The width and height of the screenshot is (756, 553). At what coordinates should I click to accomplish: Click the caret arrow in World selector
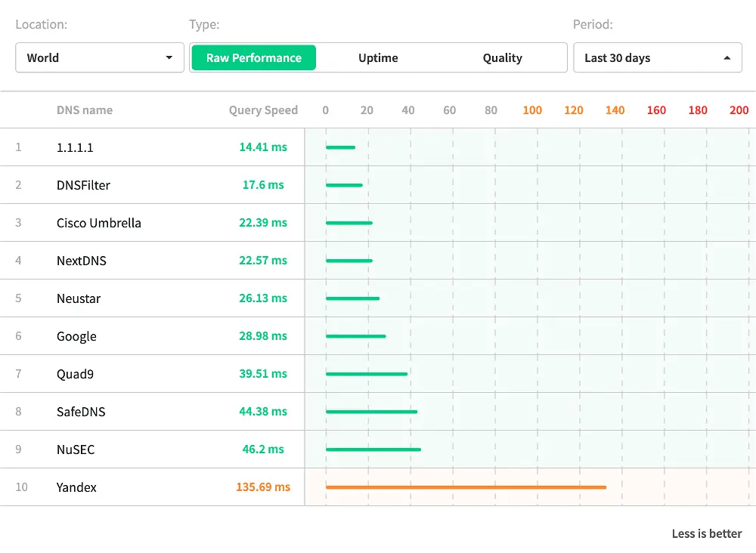coord(169,58)
